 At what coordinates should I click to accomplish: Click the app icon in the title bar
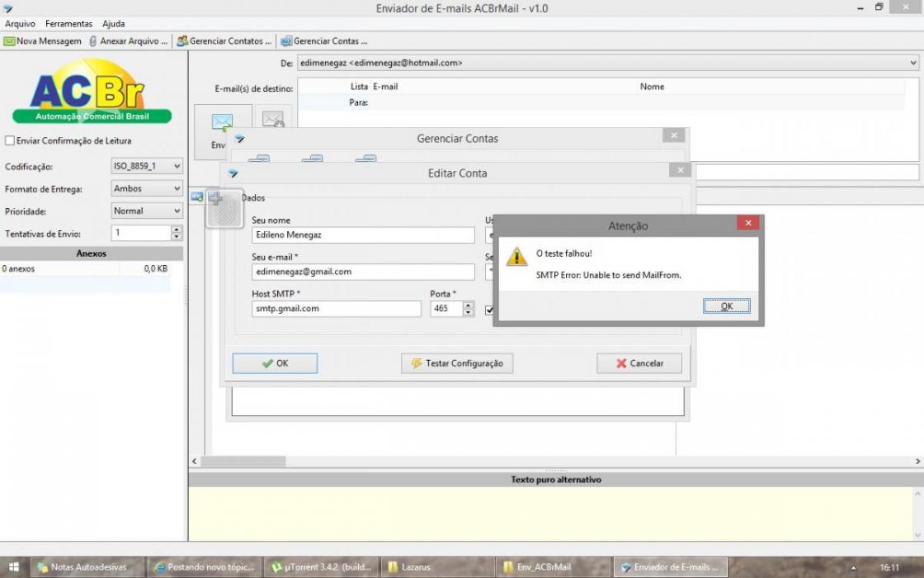pyautogui.click(x=7, y=8)
